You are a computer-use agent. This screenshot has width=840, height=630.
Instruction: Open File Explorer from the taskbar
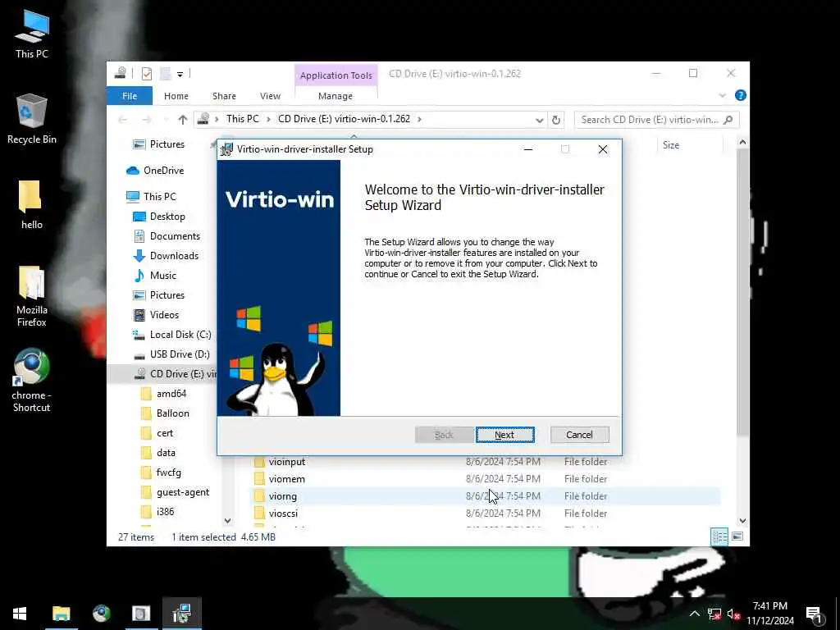point(61,614)
